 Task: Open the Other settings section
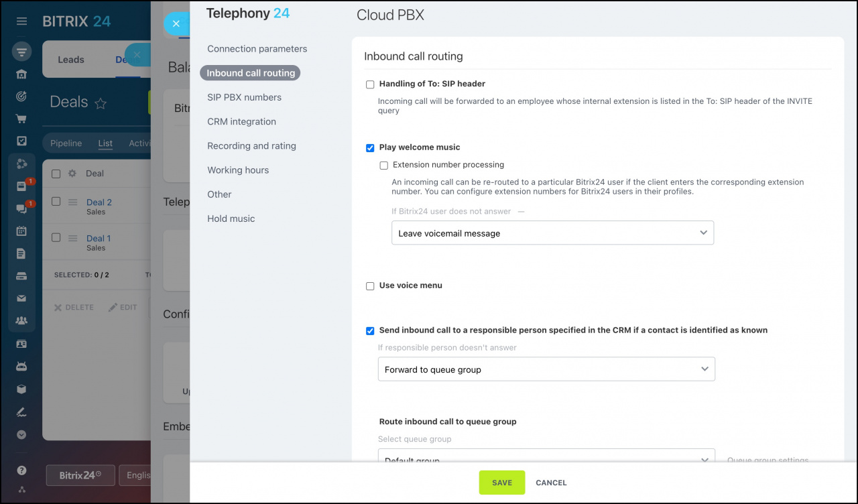tap(219, 194)
